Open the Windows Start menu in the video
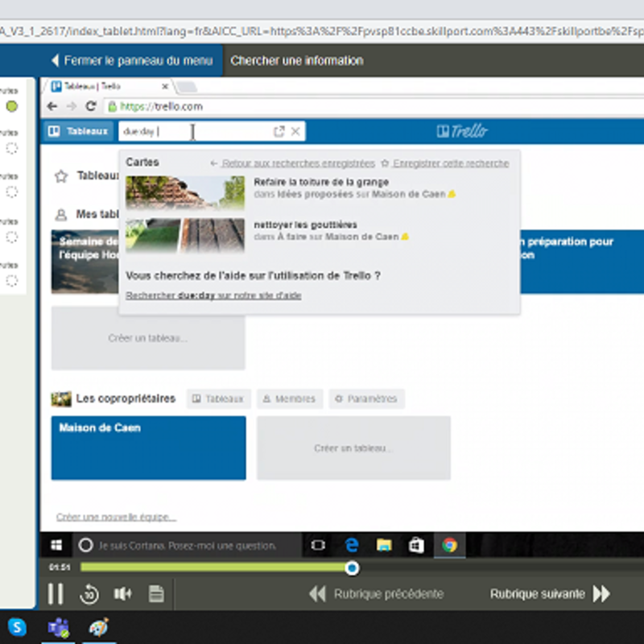The height and width of the screenshot is (644, 644). pyautogui.click(x=56, y=545)
